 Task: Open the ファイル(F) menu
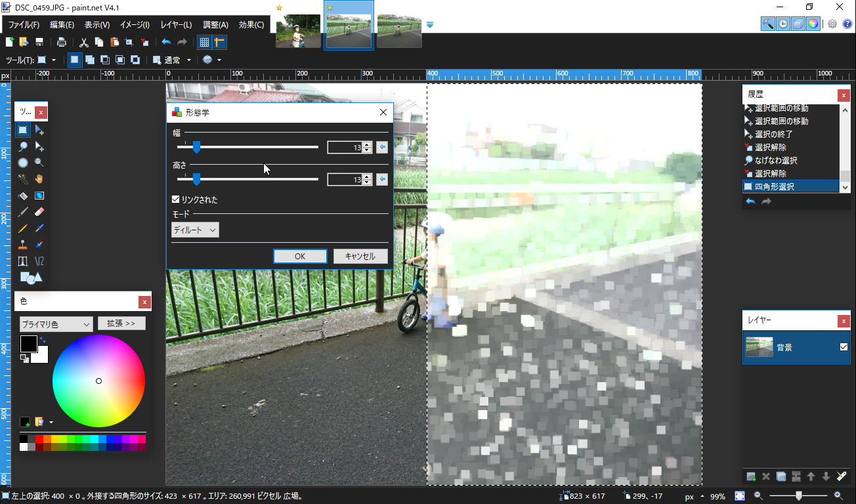(24, 25)
